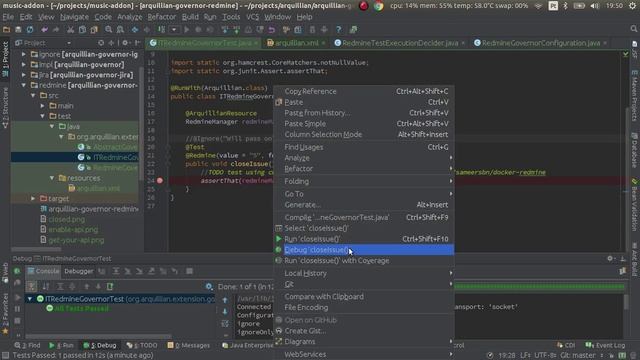Click the Find magnifier toolbar icon

108,29
